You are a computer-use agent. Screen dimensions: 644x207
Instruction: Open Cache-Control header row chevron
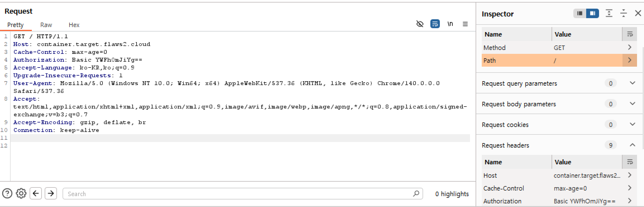(630, 188)
